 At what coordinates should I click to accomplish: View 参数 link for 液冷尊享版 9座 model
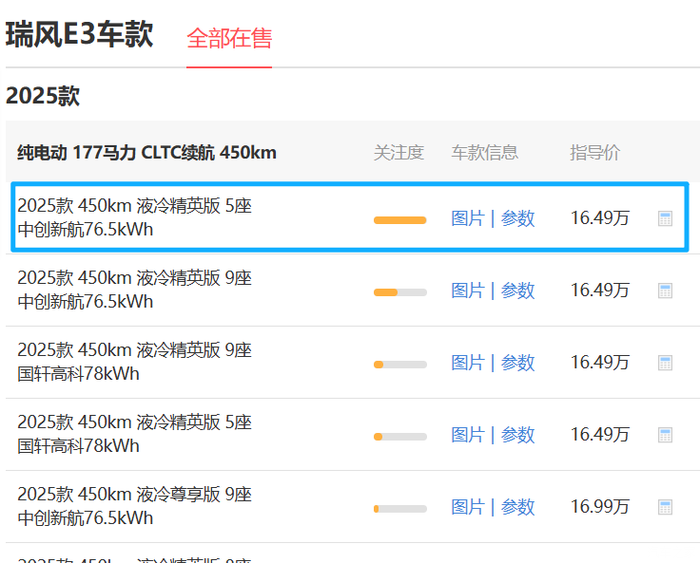[518, 507]
